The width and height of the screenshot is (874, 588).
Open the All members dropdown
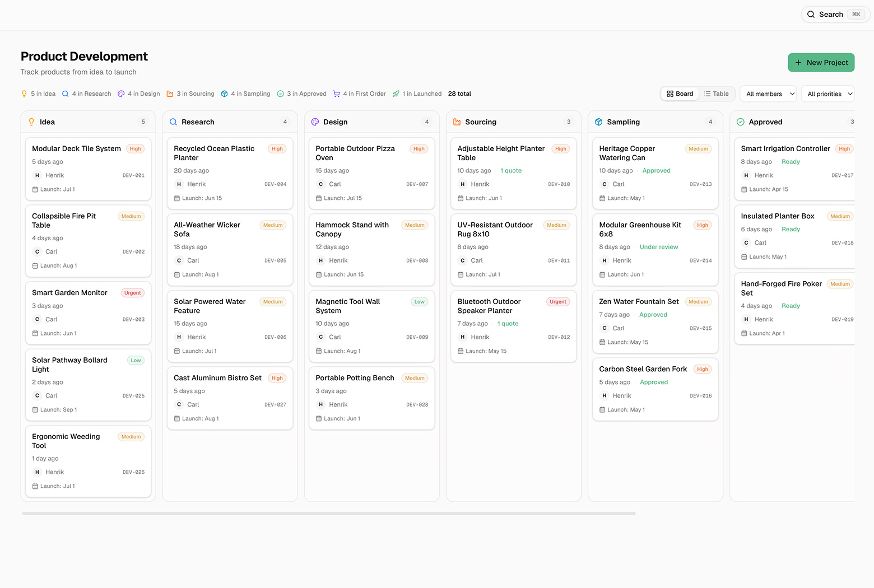pyautogui.click(x=768, y=94)
